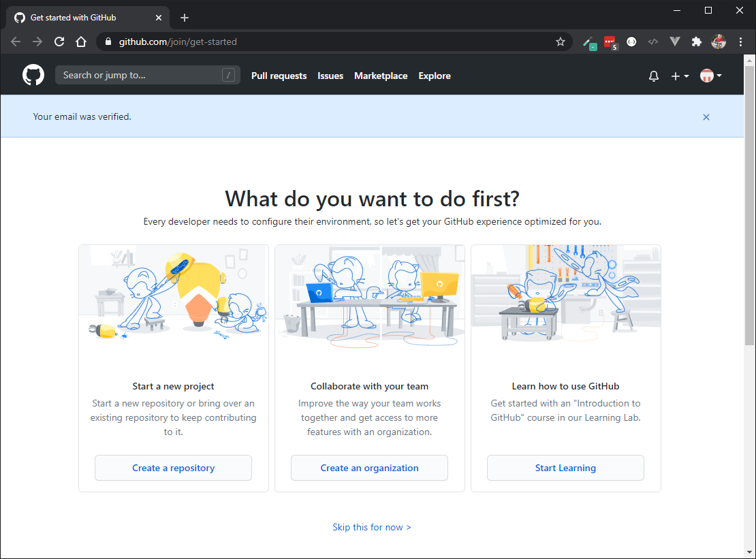
Task: Click the GitHub Octocat logo in header
Action: [x=33, y=75]
